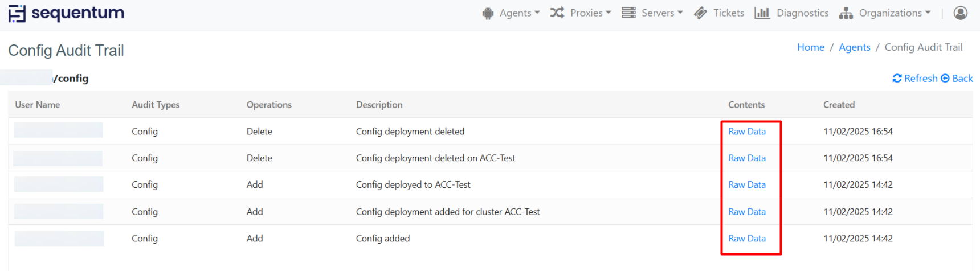980x271 pixels.
Task: Open the Diagnostics menu item
Action: coord(802,13)
